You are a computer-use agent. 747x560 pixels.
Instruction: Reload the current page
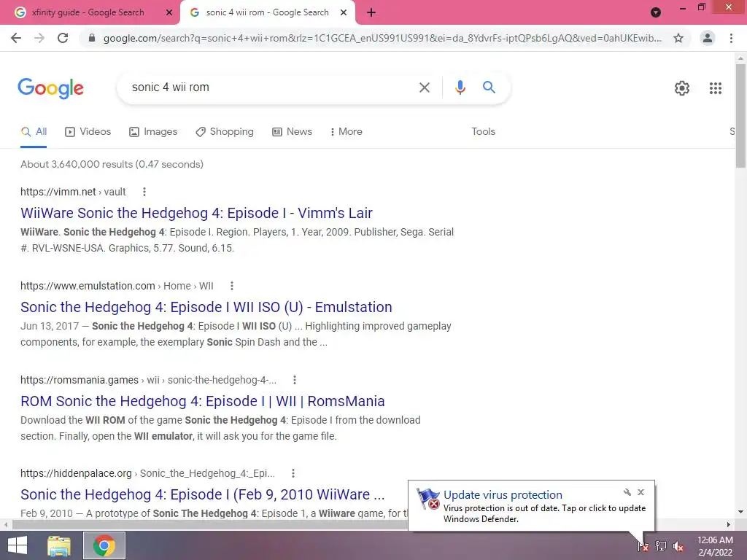[63, 38]
